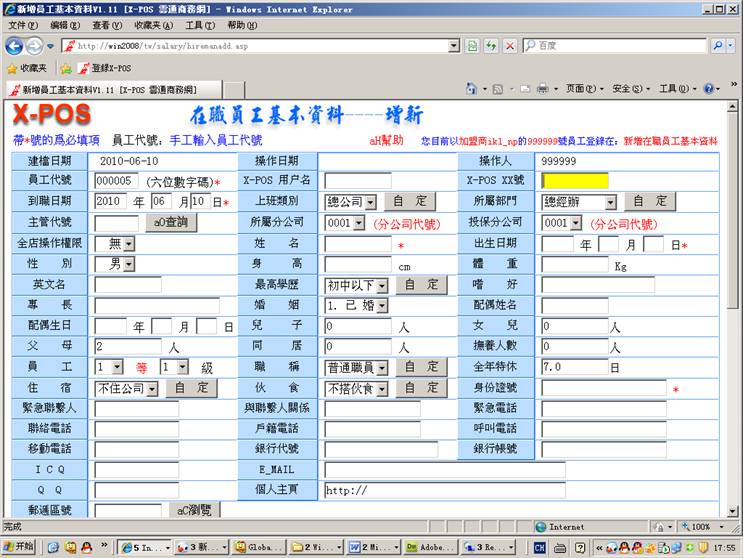Click the stop loading red X icon

[x=509, y=46]
